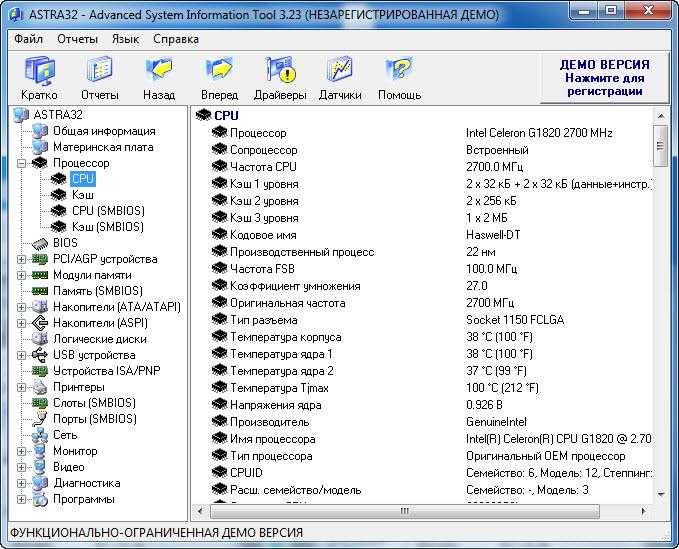The width and height of the screenshot is (679, 549).
Task: Select the Программы tree label
Action: pos(84,499)
